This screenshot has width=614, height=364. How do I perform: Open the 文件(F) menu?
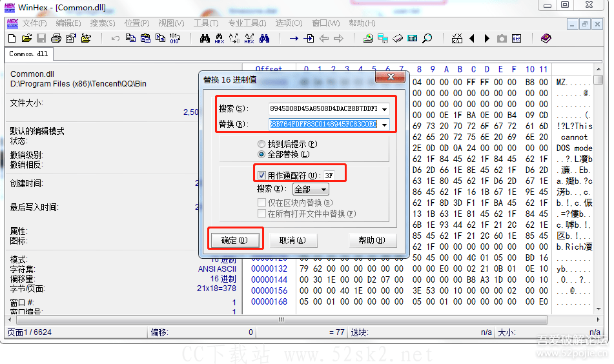pos(34,23)
